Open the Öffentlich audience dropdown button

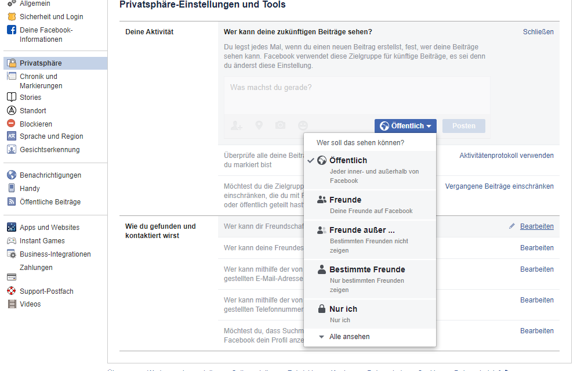(x=405, y=126)
